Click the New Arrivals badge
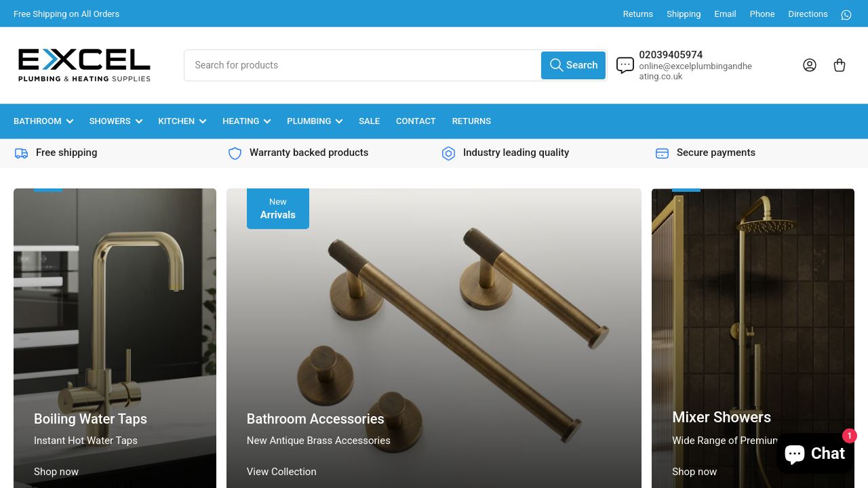Screen dimensions: 868x488 tap(278, 208)
